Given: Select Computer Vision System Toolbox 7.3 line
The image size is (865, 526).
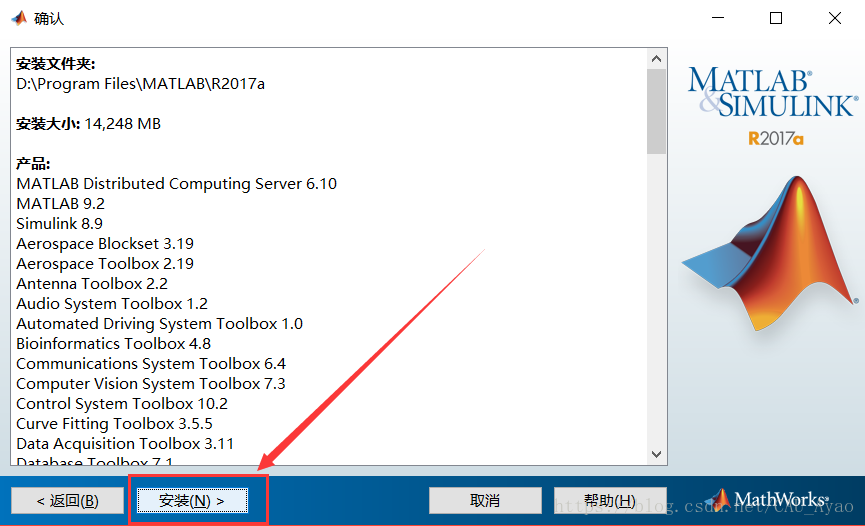Looking at the screenshot, I should [x=151, y=384].
